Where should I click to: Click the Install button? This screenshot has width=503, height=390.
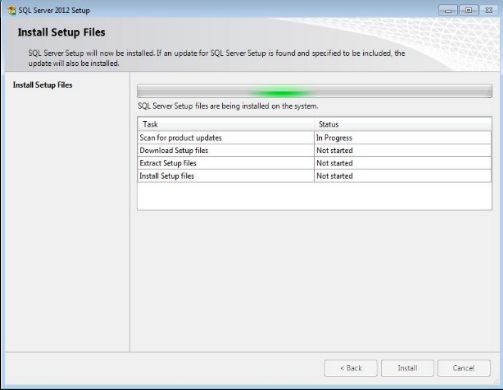coord(407,368)
